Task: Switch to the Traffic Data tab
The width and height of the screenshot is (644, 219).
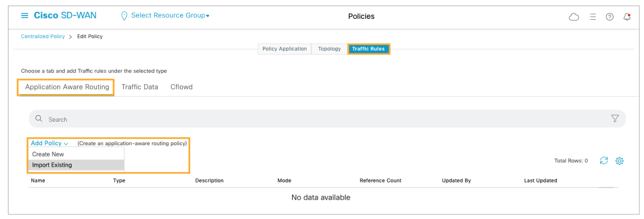Action: pyautogui.click(x=139, y=87)
